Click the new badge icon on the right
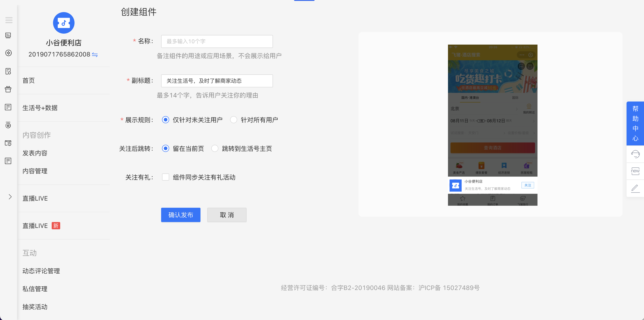Screen dimensions: 644x320 [635, 171]
